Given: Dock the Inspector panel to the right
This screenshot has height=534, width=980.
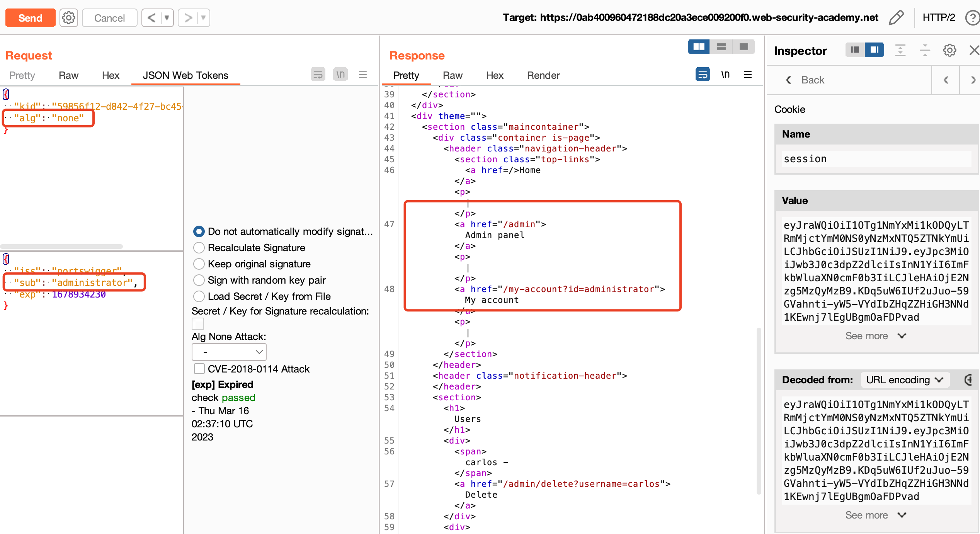Looking at the screenshot, I should pyautogui.click(x=874, y=50).
